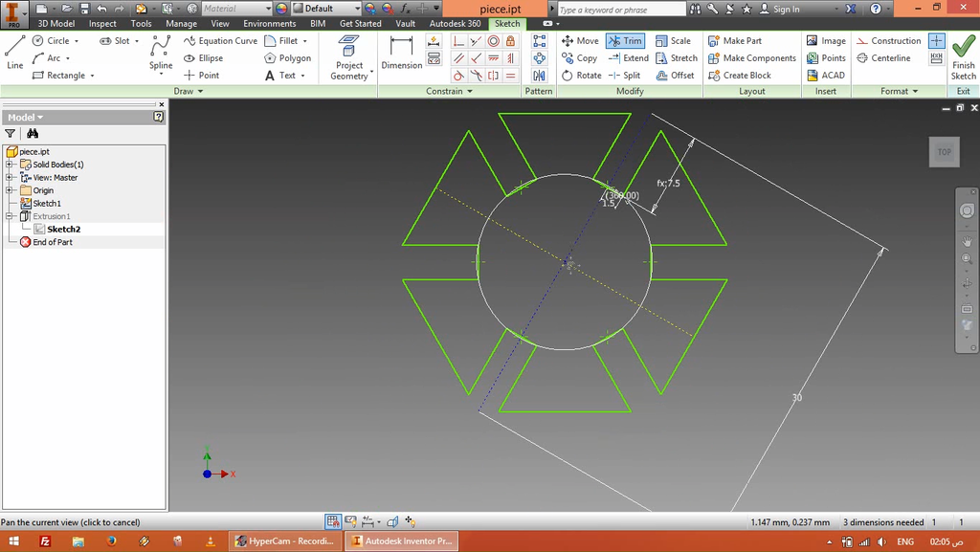Click the search keyword field
980x552 pixels.
coord(621,10)
